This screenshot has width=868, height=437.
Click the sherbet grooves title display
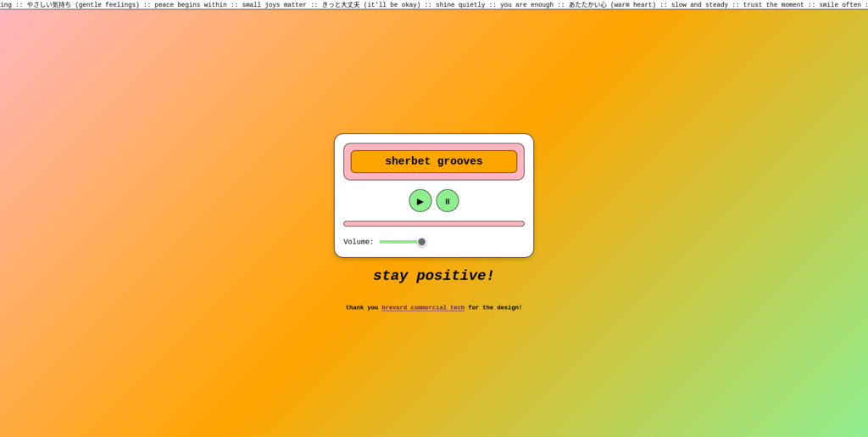433,161
